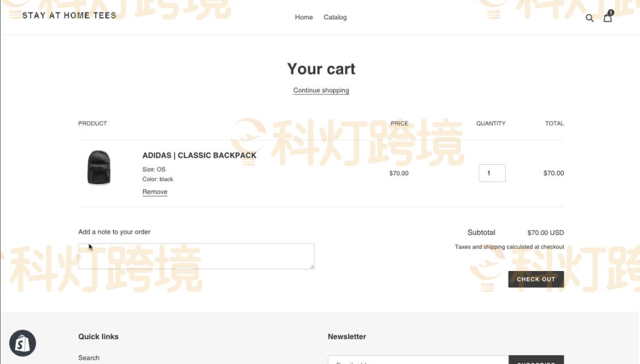Click the 'Your cart' heading
The width and height of the screenshot is (640, 364).
tap(321, 69)
